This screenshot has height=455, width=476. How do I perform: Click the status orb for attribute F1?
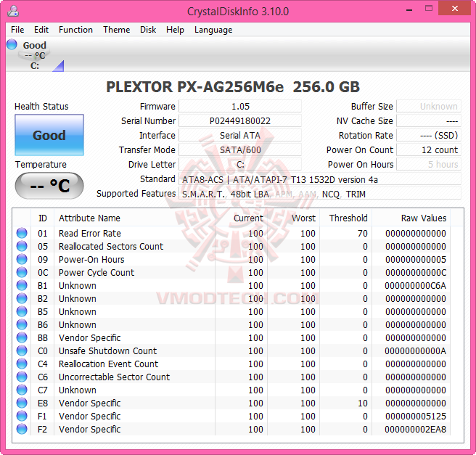click(x=22, y=416)
